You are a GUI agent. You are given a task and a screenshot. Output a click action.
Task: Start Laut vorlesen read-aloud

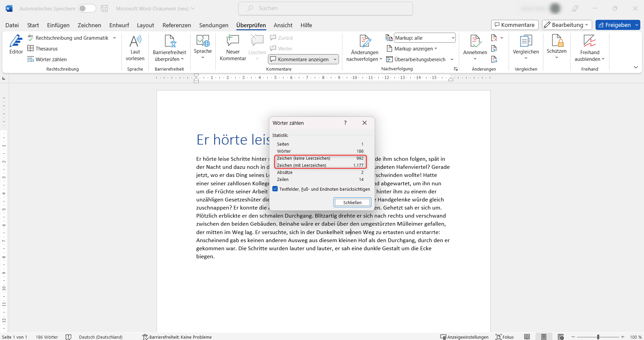[x=135, y=47]
